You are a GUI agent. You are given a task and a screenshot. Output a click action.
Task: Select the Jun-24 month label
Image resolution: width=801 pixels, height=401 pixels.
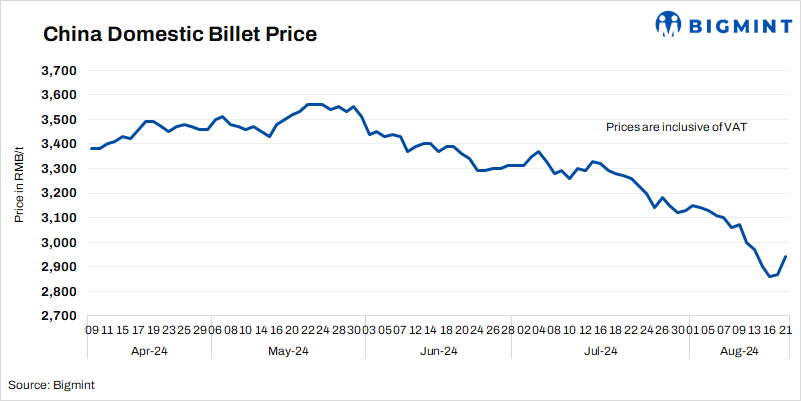(x=437, y=351)
